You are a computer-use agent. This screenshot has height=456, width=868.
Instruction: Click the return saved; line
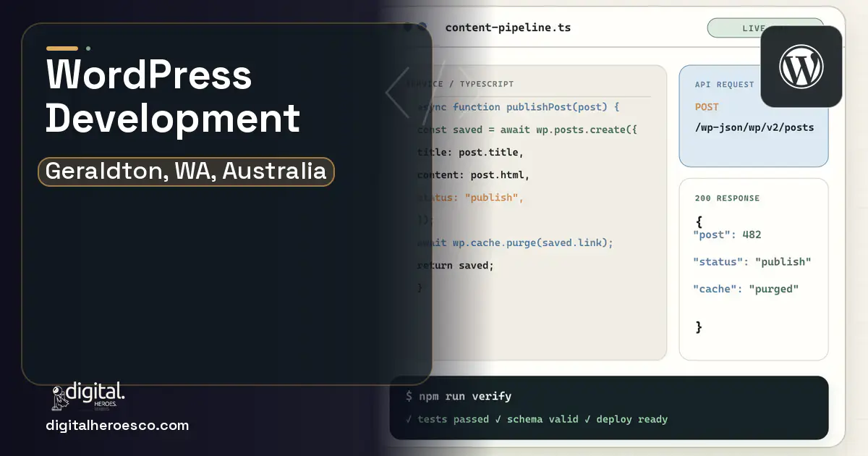(455, 266)
